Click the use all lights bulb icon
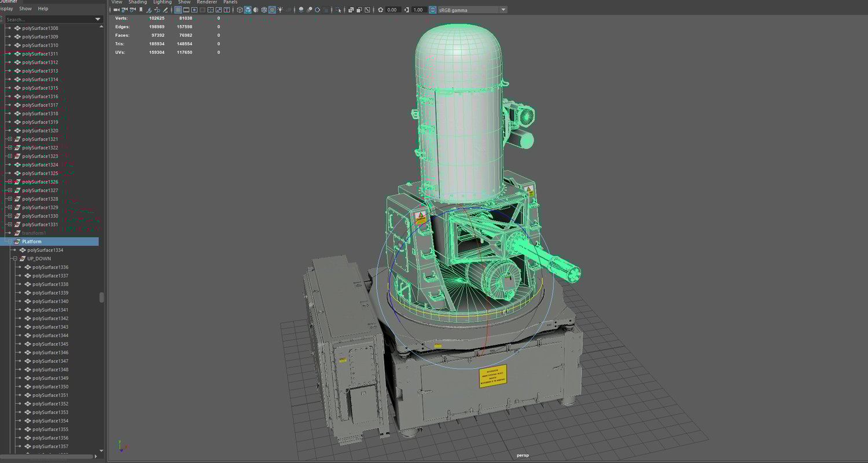Viewport: 868px width, 463px height. [x=281, y=10]
